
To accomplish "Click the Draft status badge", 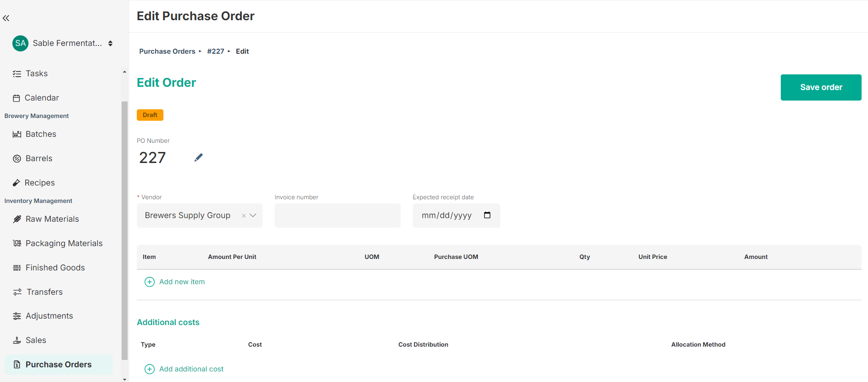I will point(150,115).
